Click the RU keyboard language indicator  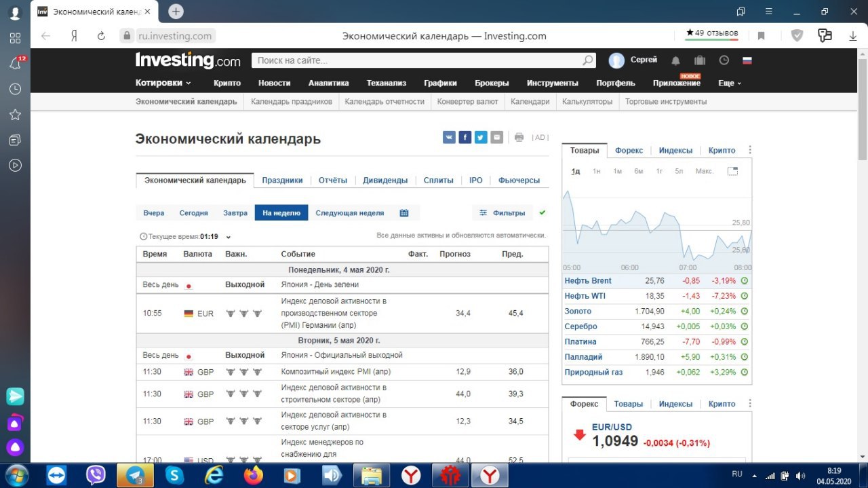(x=737, y=474)
